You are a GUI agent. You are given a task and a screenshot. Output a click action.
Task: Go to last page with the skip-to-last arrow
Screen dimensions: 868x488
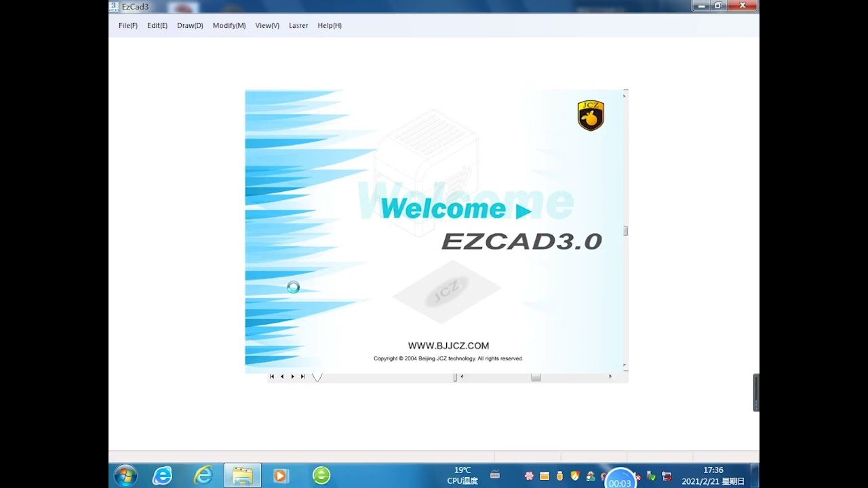point(302,377)
